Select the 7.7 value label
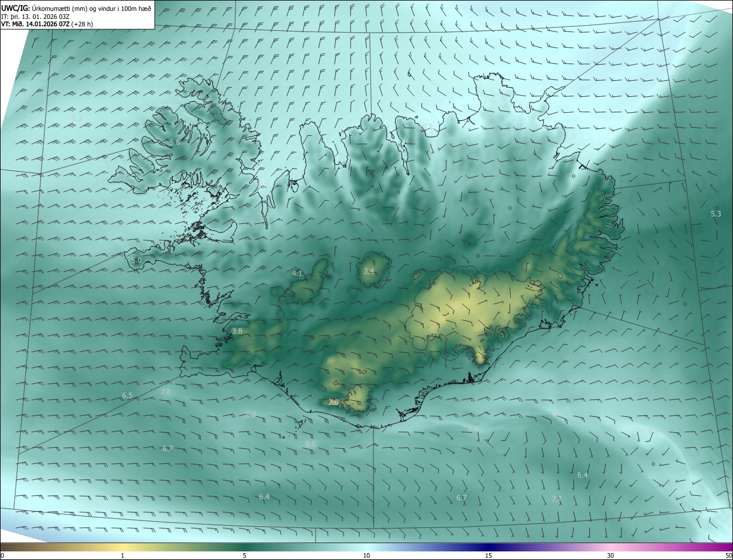The width and height of the screenshot is (733, 560). click(x=557, y=499)
